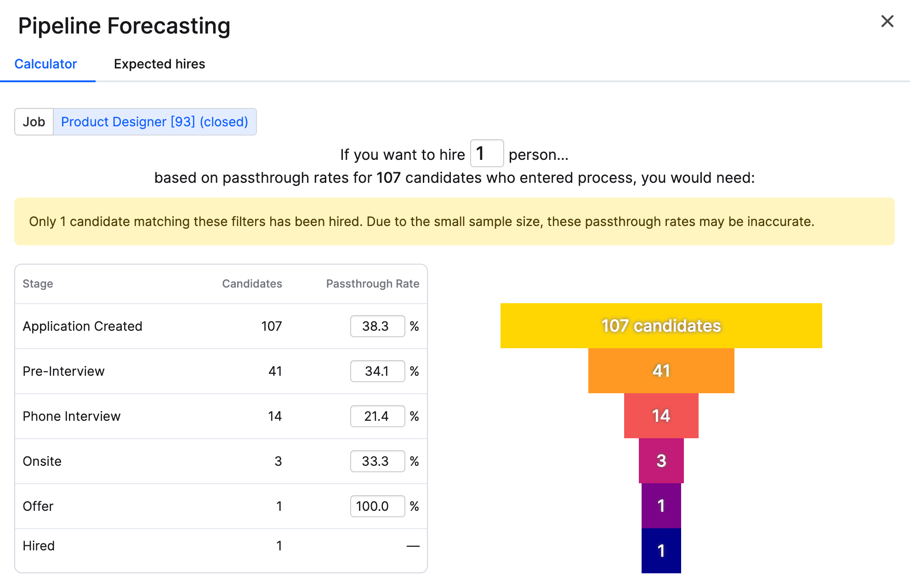The width and height of the screenshot is (910, 588).
Task: Click the small sample size warning banner
Action: (x=455, y=221)
